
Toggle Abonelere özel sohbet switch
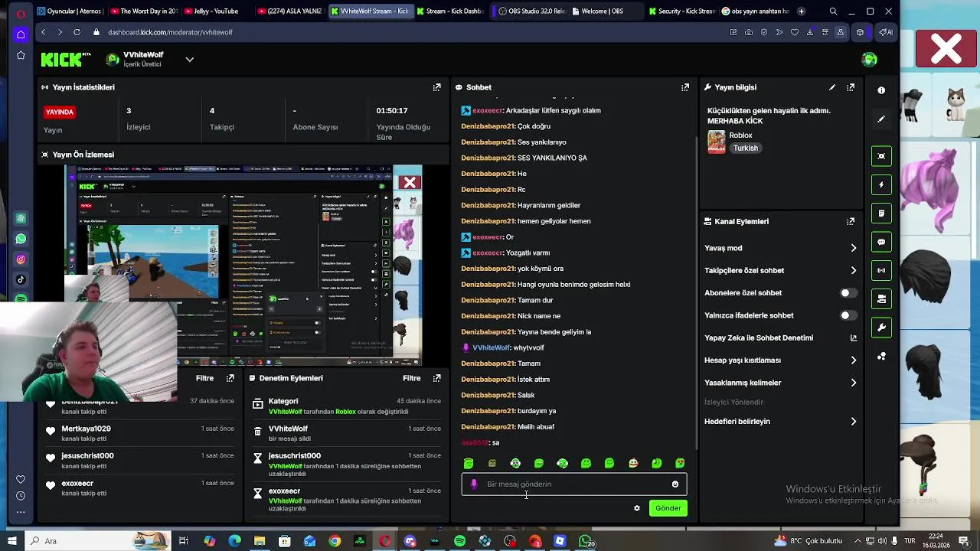pyautogui.click(x=848, y=293)
